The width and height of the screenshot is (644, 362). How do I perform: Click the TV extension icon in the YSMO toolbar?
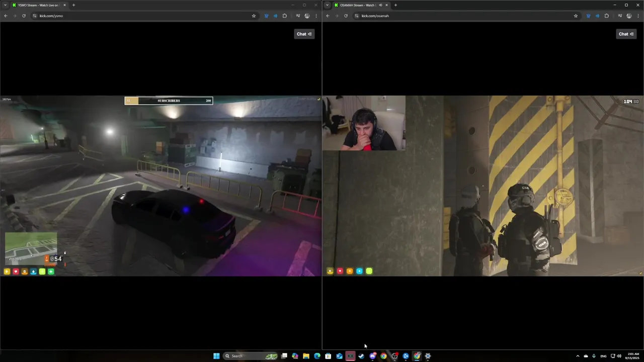click(x=266, y=16)
